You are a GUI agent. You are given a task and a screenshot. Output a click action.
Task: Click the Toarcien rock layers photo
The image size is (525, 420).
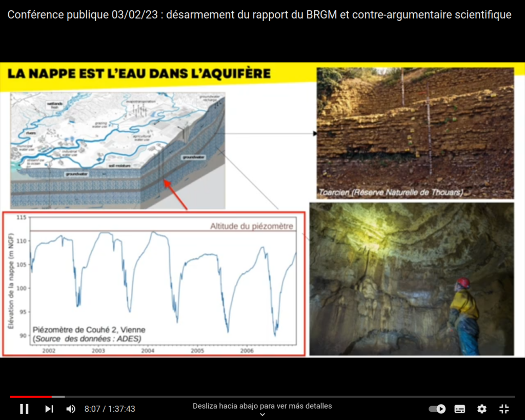[x=415, y=132]
